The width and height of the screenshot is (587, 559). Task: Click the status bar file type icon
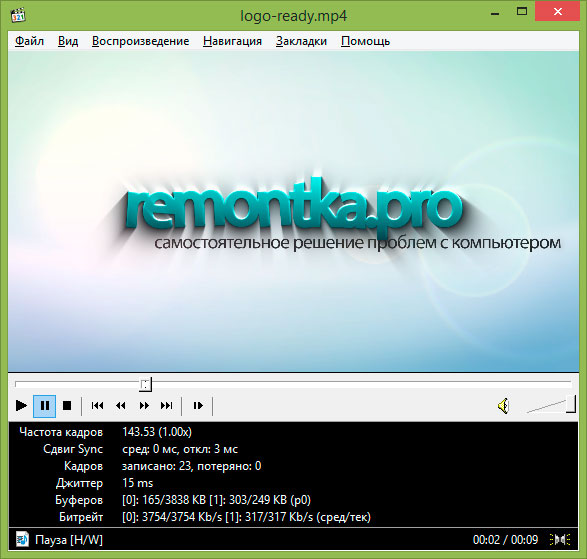pos(22,540)
